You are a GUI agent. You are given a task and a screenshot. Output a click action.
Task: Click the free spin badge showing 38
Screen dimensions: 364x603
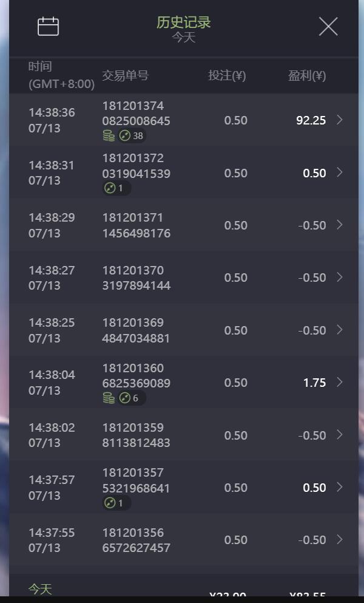(x=132, y=135)
